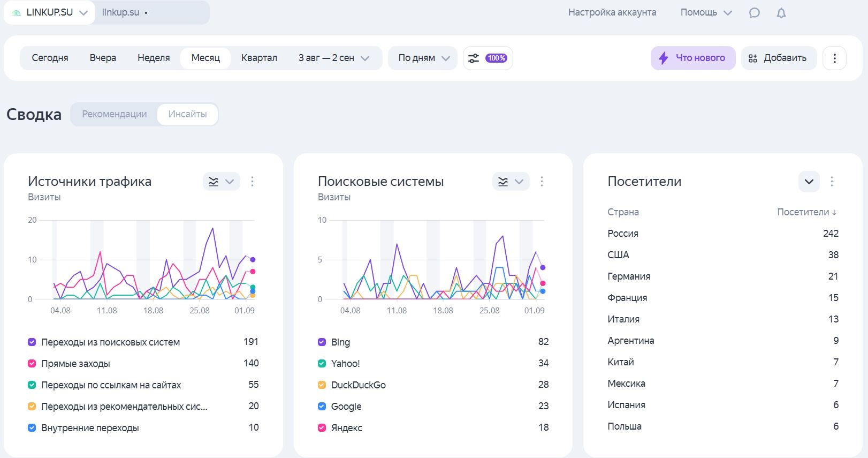Viewport: 868px width, 458px height.
Task: Expand the date range 3 авг — 2 сен
Action: [x=333, y=58]
